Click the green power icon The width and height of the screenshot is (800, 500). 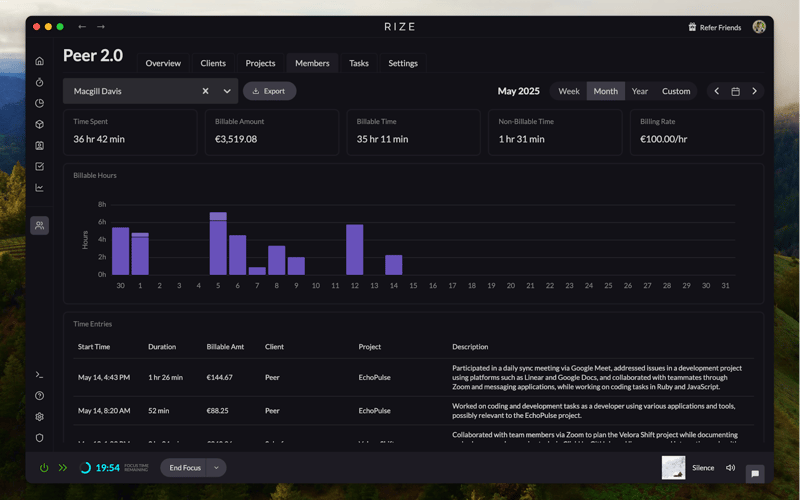tap(44, 468)
